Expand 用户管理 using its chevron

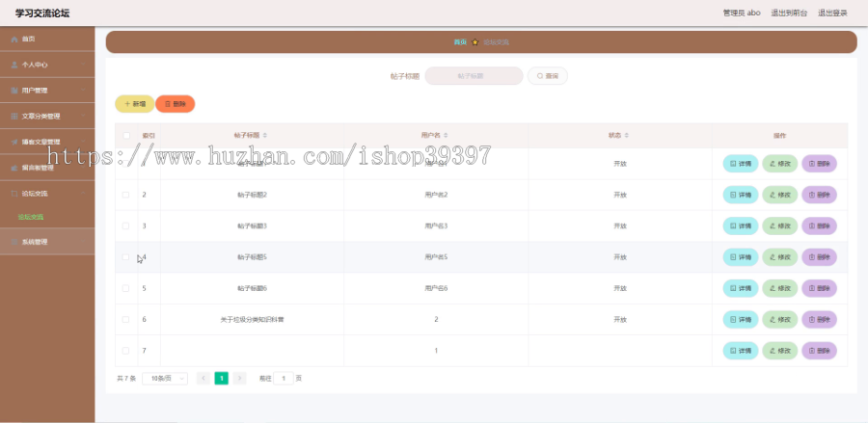pyautogui.click(x=83, y=91)
